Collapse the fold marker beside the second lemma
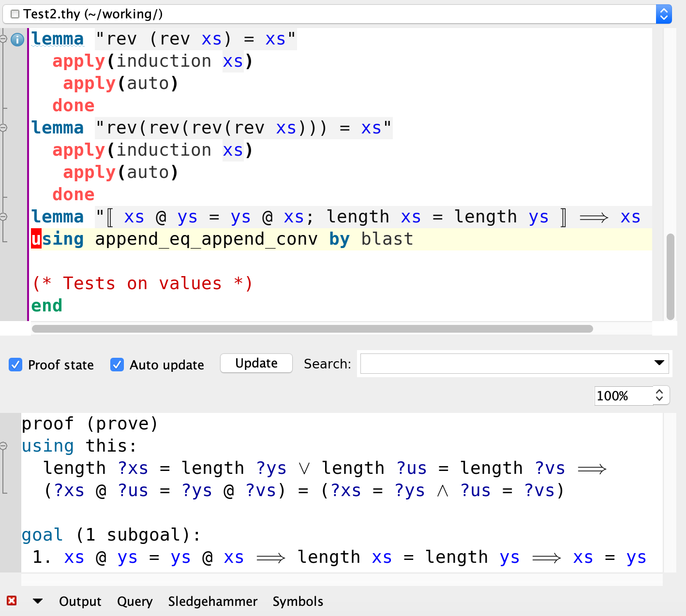 tap(4, 128)
